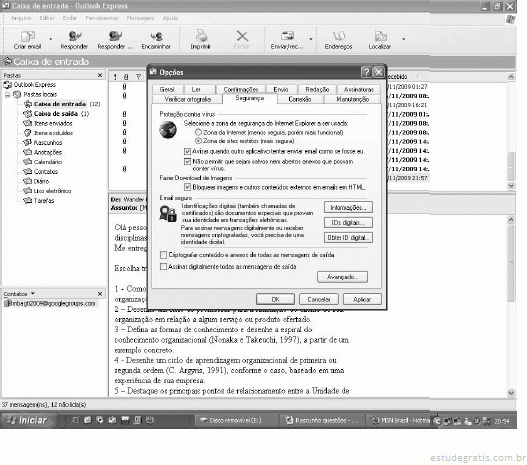527x465 pixels.
Task: Click the Imprimir toolbar icon
Action: tap(201, 40)
